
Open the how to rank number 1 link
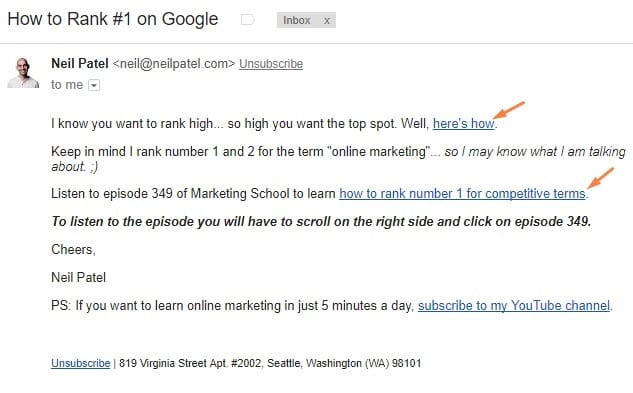click(x=462, y=193)
